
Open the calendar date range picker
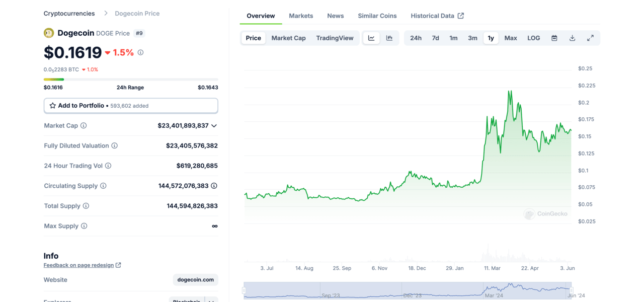[x=554, y=38]
